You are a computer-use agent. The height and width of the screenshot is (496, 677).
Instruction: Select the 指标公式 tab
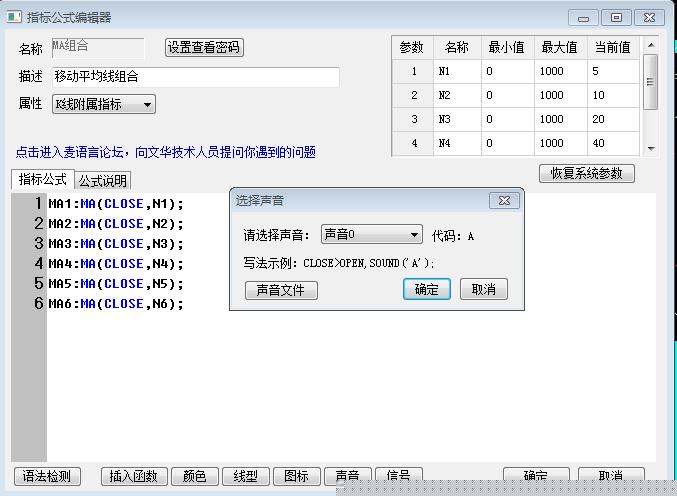(42, 180)
